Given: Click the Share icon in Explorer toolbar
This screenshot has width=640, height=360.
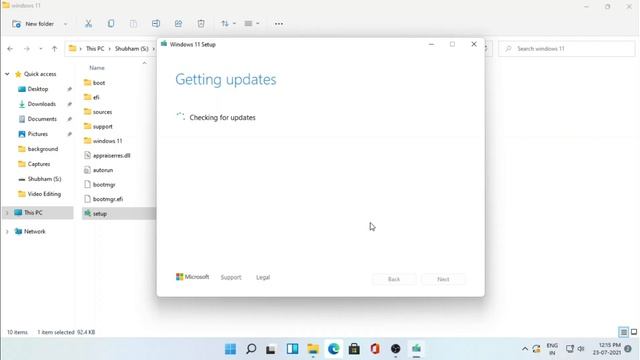Looking at the screenshot, I should tap(178, 24).
